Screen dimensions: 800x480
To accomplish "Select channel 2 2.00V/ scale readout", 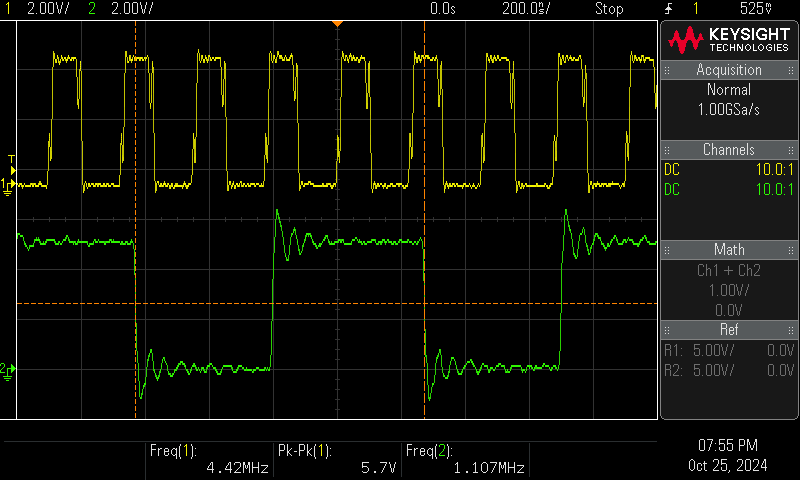I will (132, 8).
